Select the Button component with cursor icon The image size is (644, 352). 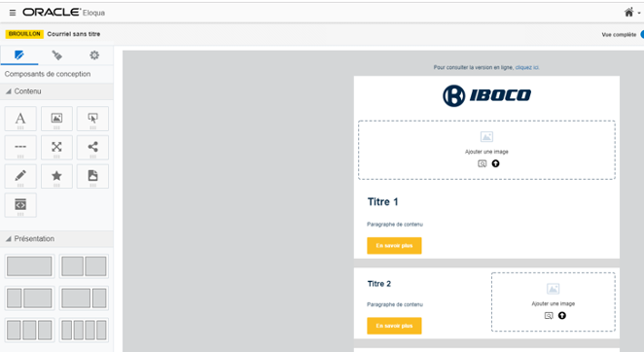click(x=92, y=119)
